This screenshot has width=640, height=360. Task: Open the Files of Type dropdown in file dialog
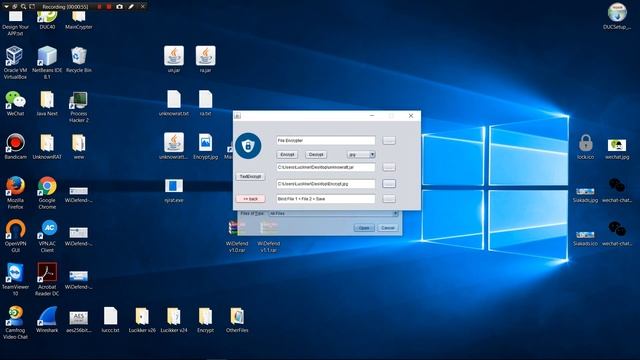coord(333,213)
